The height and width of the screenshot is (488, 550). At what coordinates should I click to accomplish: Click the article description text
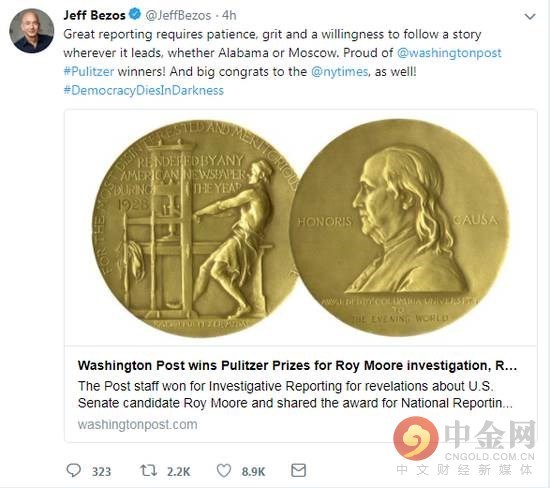point(295,394)
